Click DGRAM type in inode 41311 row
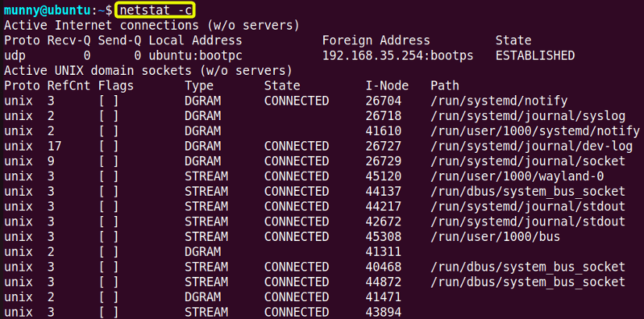 coord(202,252)
